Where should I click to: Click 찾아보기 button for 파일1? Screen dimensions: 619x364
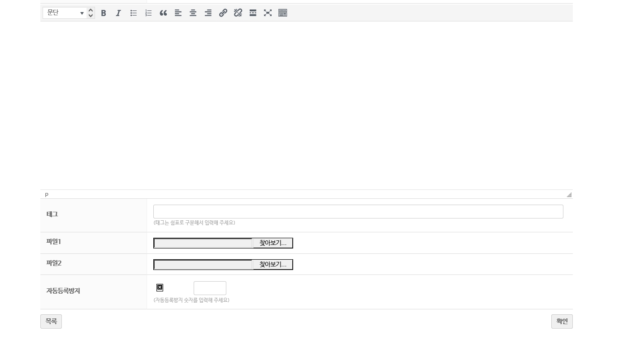273,243
